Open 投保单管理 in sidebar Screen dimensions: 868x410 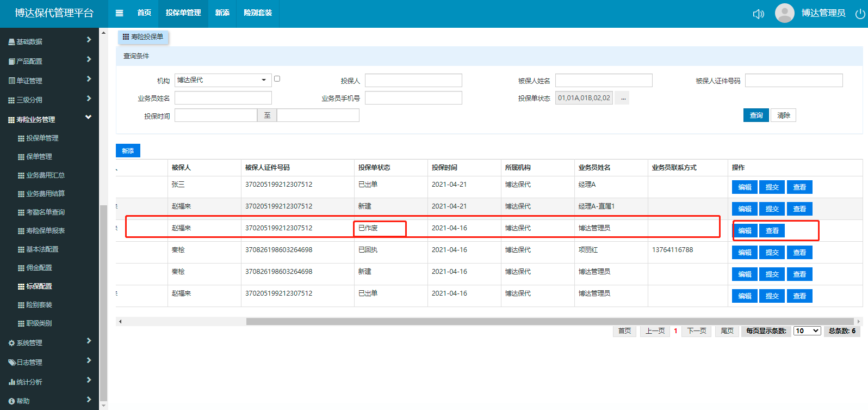42,138
